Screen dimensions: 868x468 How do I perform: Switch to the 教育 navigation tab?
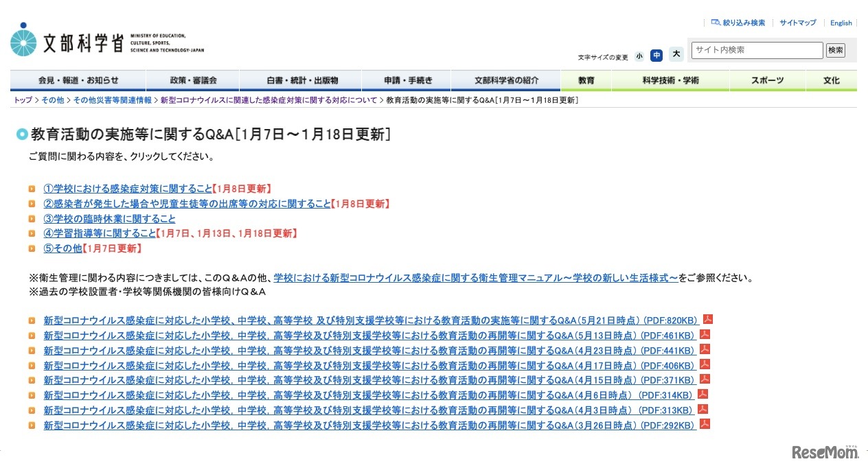[586, 80]
